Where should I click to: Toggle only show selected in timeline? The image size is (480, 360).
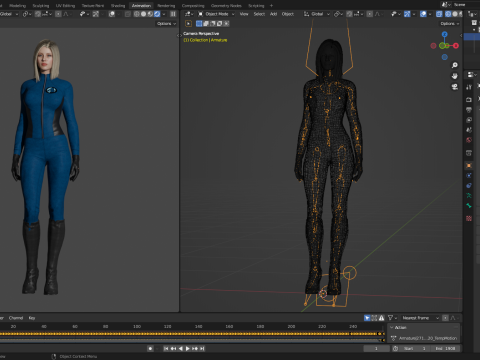pos(367,318)
